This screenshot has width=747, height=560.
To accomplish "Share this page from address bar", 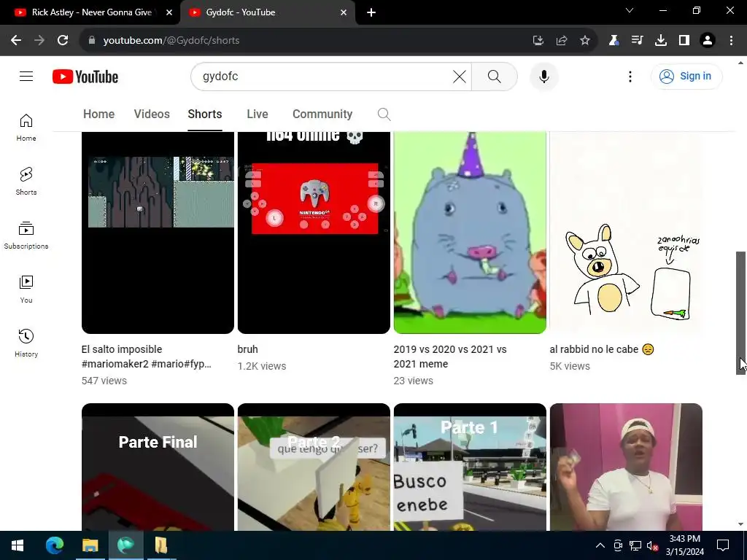I will point(562,41).
